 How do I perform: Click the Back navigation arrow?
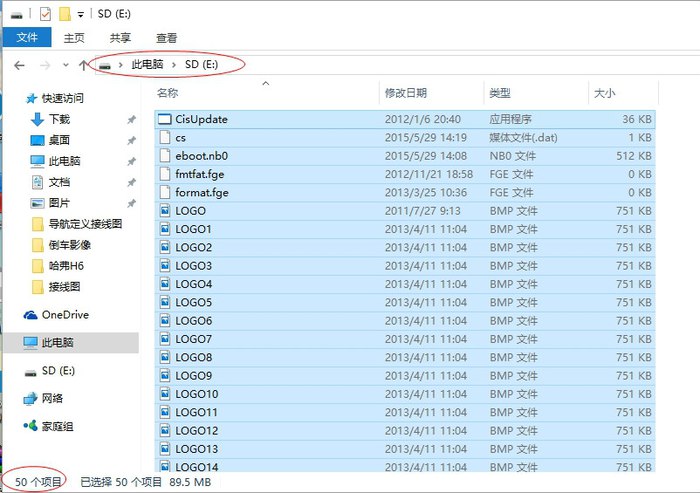pyautogui.click(x=19, y=66)
